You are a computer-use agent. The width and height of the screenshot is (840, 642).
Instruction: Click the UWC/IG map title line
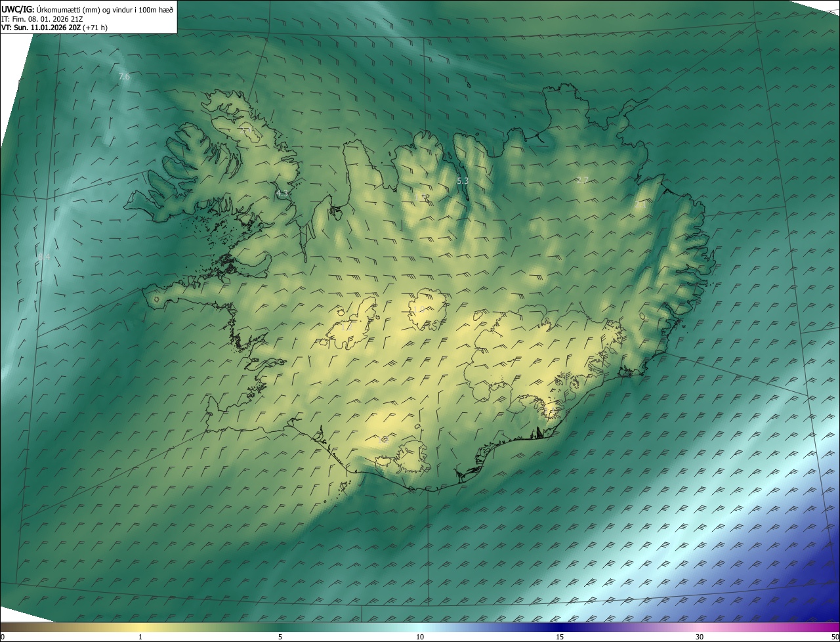87,9
